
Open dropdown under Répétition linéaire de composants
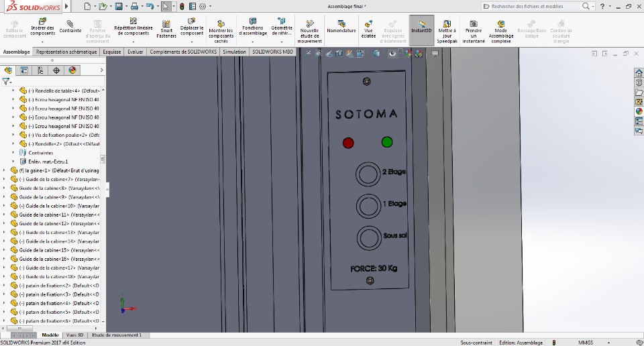(133, 42)
